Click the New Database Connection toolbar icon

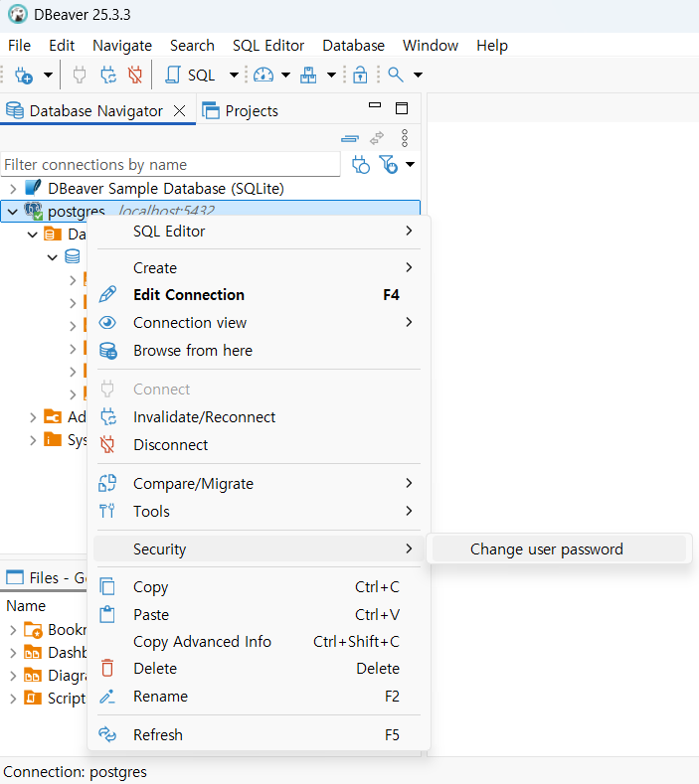24,76
